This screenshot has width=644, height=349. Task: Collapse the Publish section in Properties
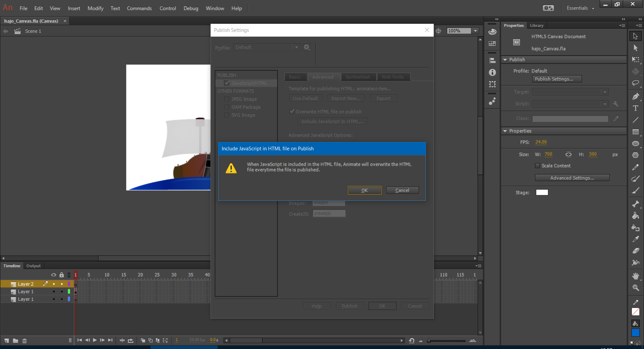pyautogui.click(x=505, y=60)
